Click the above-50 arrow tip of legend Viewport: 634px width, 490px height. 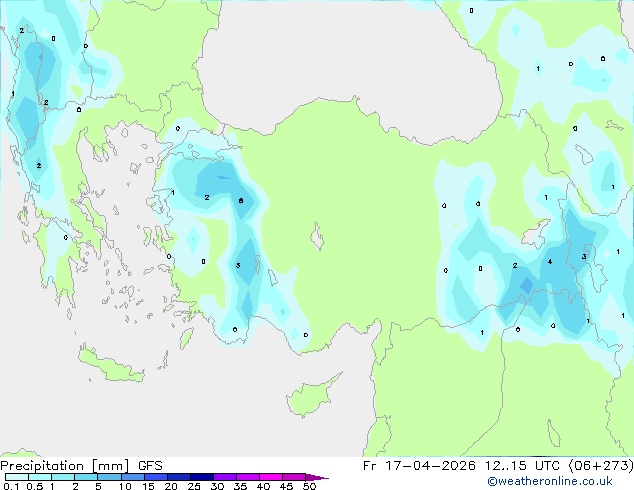tap(317, 477)
